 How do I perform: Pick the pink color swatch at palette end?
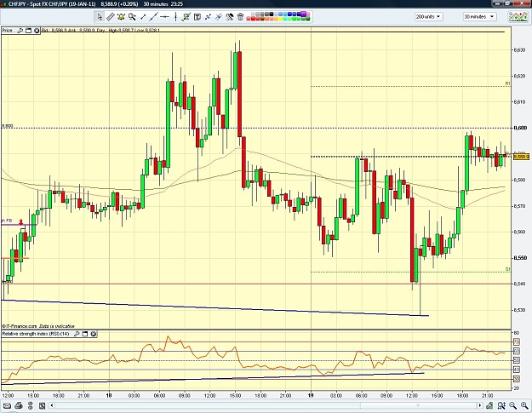308,14
